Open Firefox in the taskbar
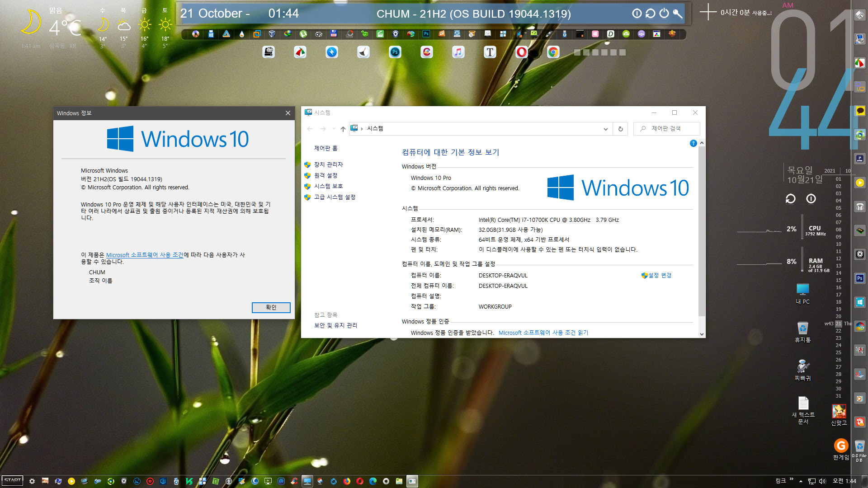This screenshot has height=488, width=868. (347, 481)
